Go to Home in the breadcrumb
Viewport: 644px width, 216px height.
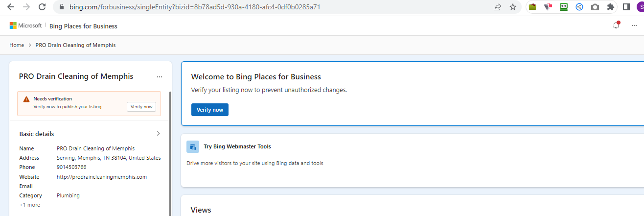click(x=17, y=45)
